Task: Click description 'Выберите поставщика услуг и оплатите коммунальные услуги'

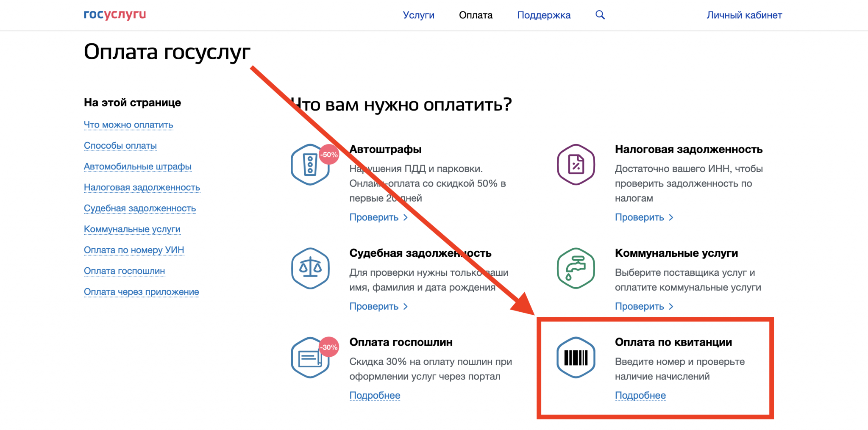Action: pos(688,280)
